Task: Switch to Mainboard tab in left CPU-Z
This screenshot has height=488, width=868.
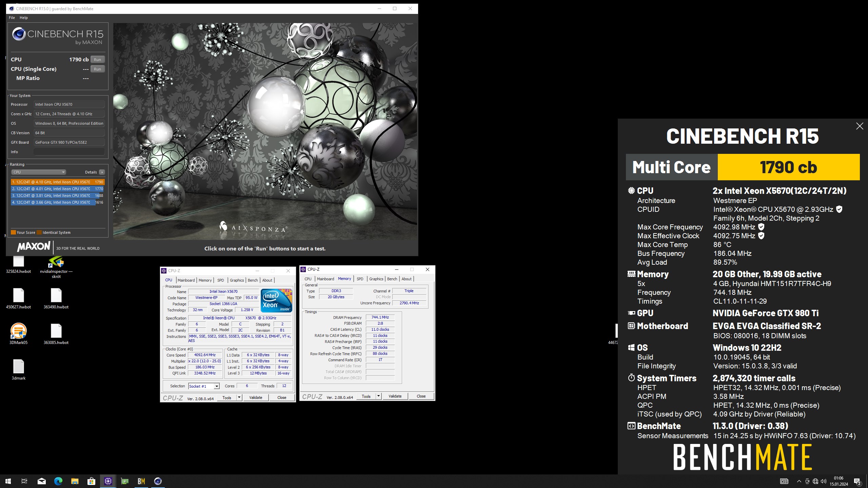Action: tap(186, 280)
